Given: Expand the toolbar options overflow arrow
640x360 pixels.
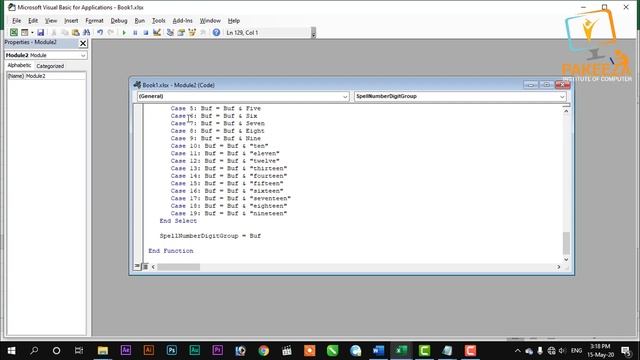Looking at the screenshot, I should tap(313, 33).
